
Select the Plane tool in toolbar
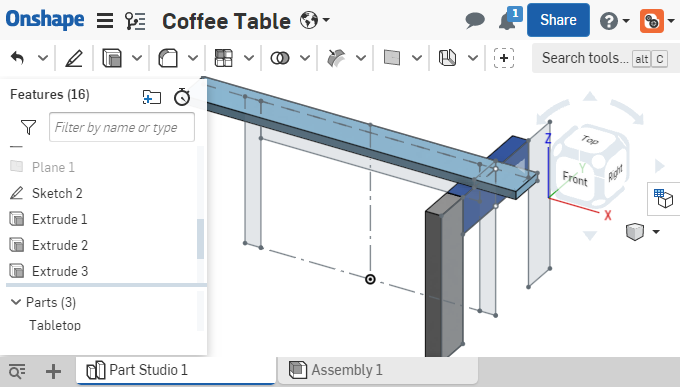point(392,58)
